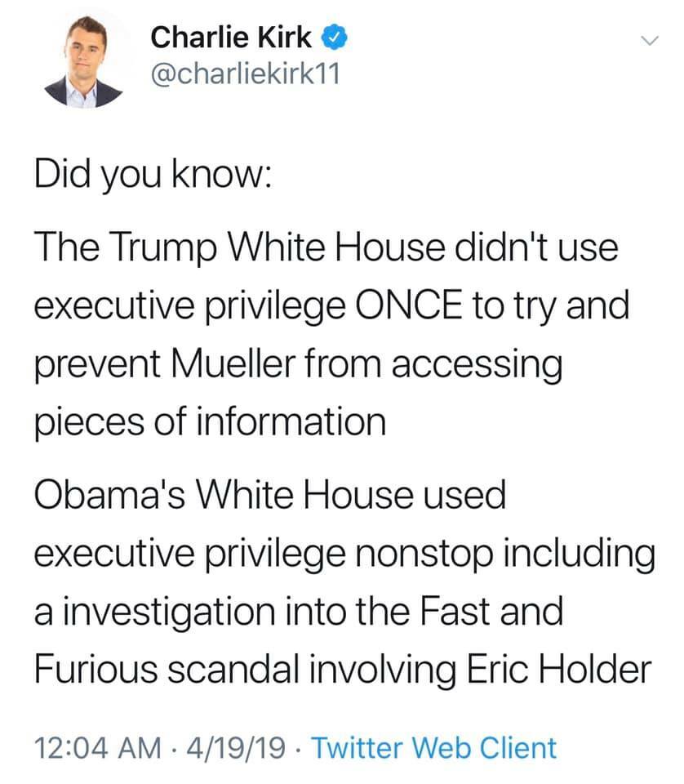Click the word "Furious" in last line

(96, 670)
